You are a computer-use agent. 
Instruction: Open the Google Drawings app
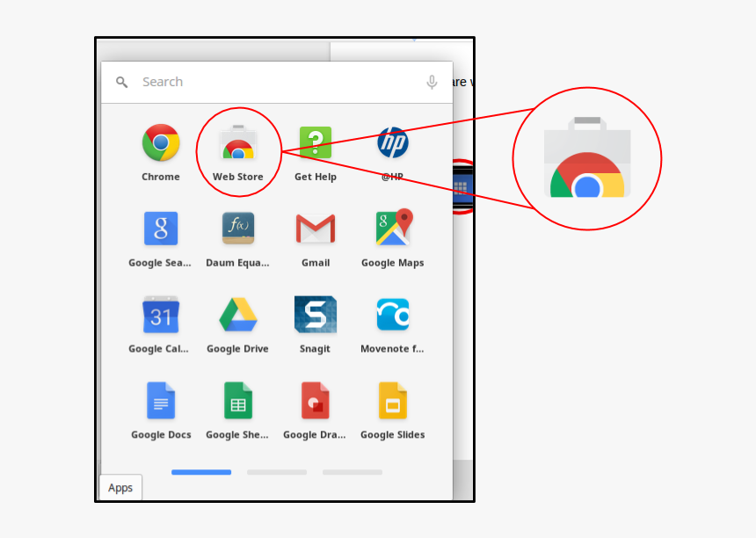click(x=316, y=400)
